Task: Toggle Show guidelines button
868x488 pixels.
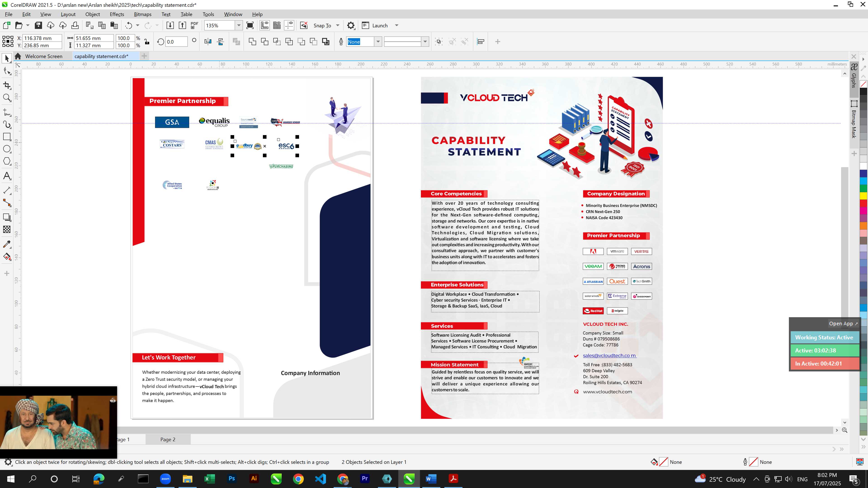Action: [289, 25]
